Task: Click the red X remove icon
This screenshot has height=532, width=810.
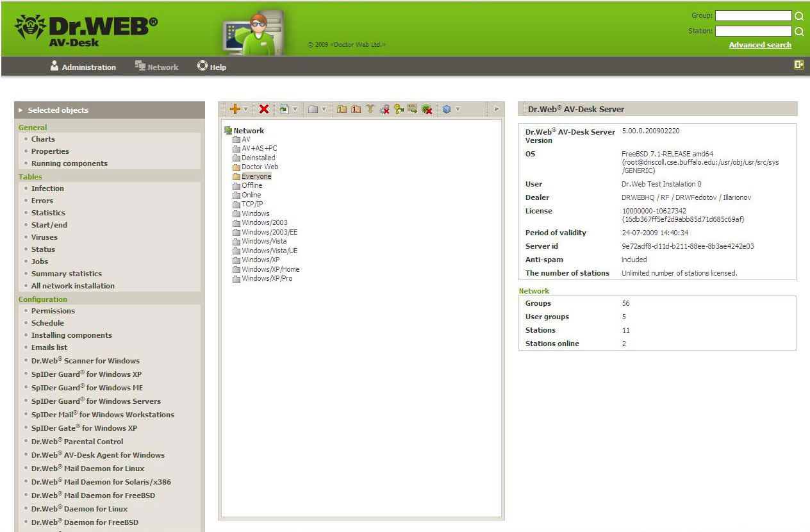Action: click(x=264, y=109)
